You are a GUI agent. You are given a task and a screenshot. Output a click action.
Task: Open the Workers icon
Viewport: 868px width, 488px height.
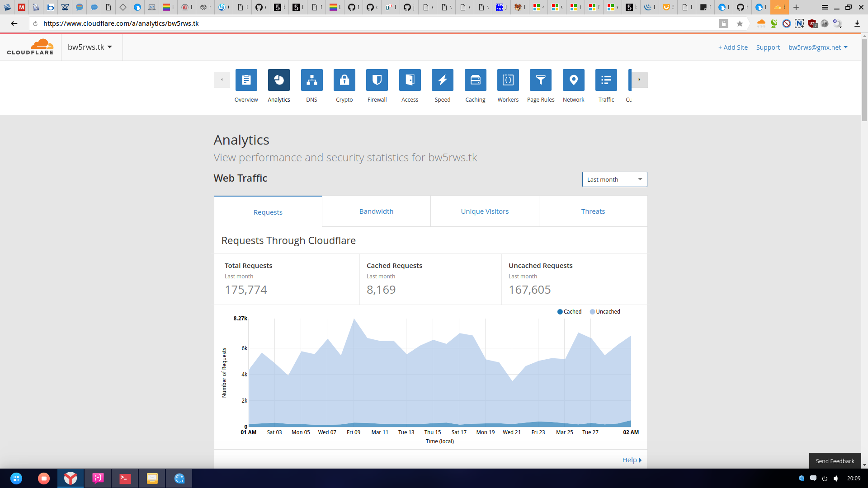pyautogui.click(x=508, y=80)
